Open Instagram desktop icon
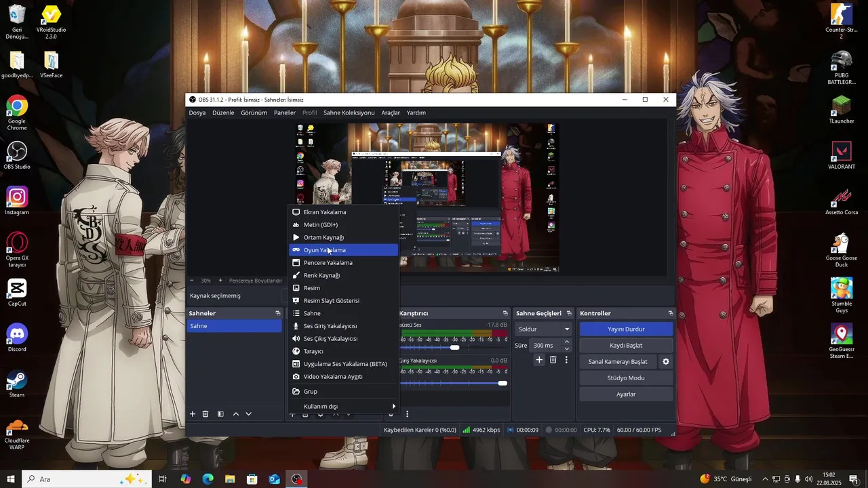This screenshot has height=488, width=868. click(17, 201)
